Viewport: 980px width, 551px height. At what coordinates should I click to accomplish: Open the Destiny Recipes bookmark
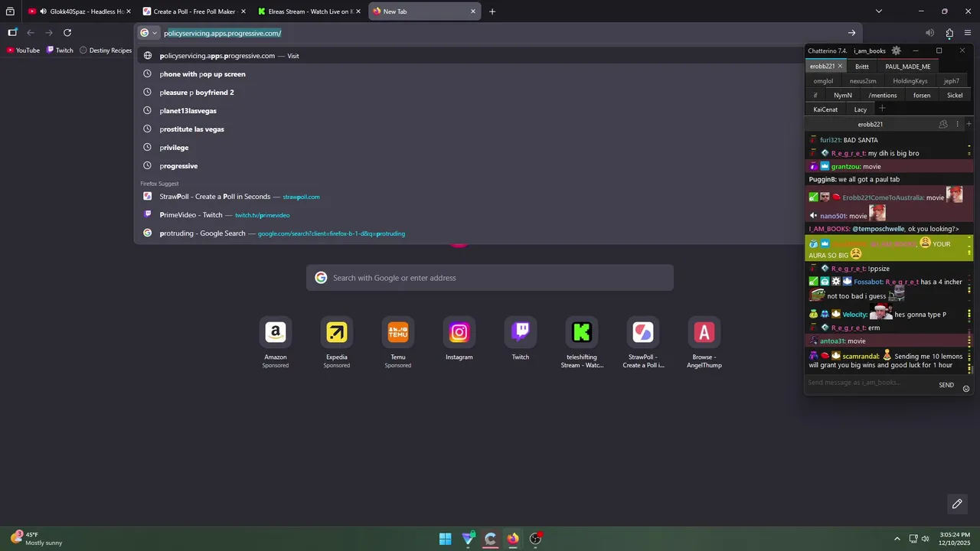(106, 51)
